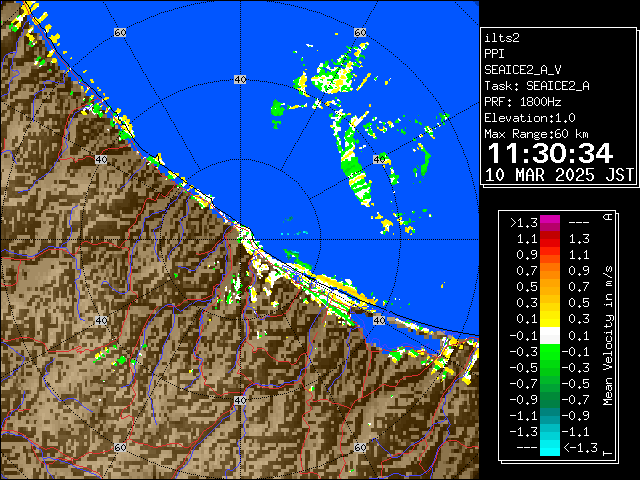
Task: Click the '<-1.3' legend label
Action: pos(581,447)
